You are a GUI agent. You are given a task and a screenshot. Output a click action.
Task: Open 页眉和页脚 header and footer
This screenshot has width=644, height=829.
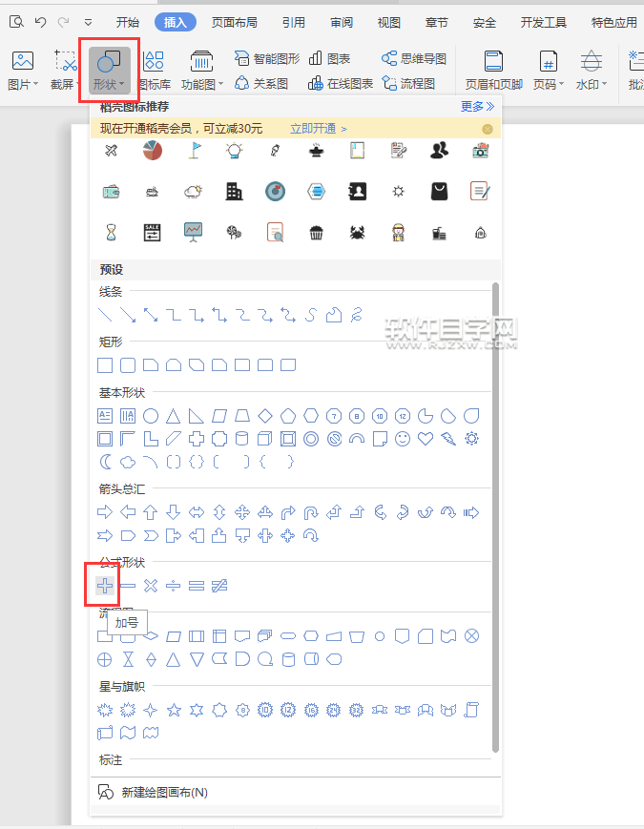pyautogui.click(x=494, y=71)
